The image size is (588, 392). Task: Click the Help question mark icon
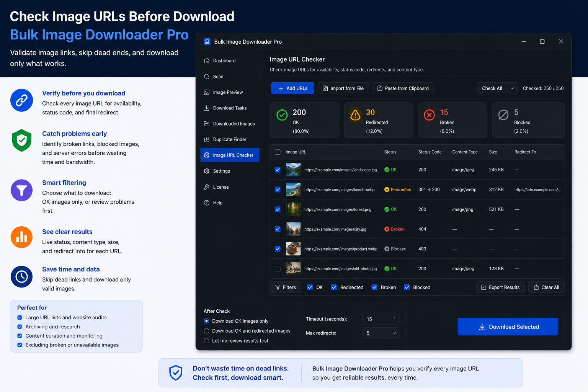[x=207, y=203]
